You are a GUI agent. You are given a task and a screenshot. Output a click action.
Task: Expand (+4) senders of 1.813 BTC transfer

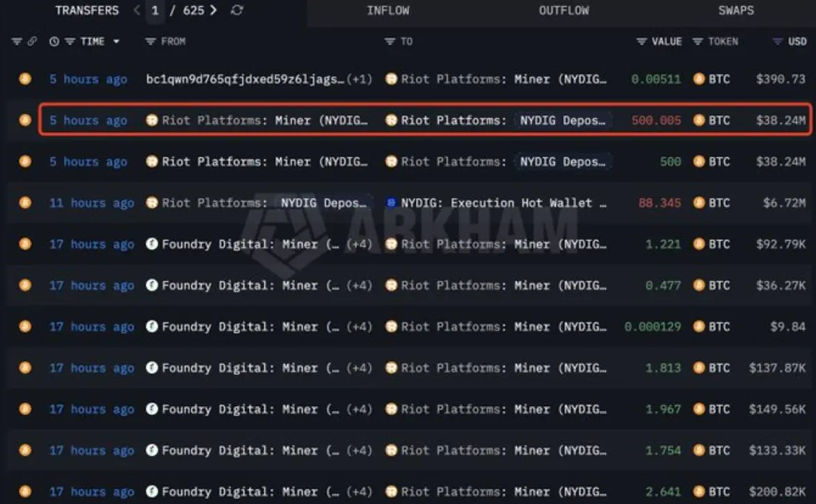point(360,368)
